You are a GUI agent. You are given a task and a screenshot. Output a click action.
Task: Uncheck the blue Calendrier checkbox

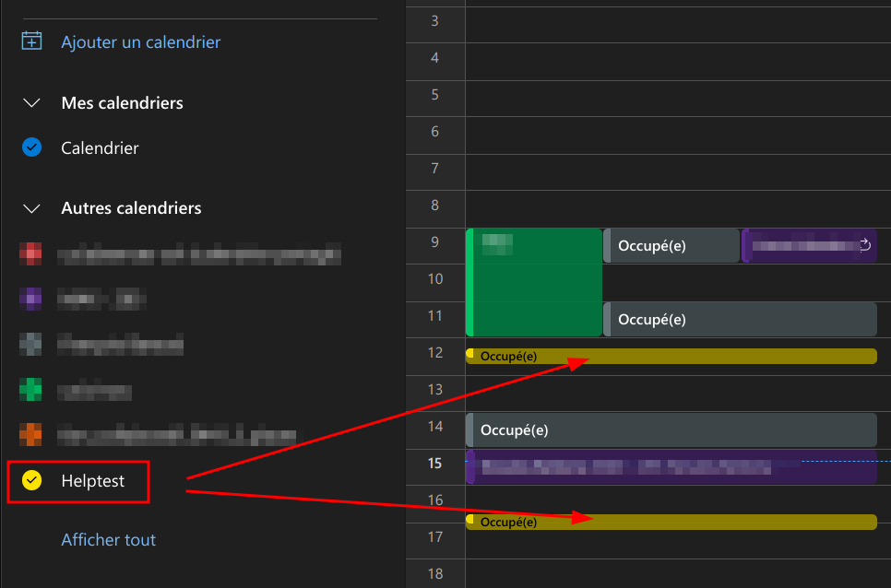pyautogui.click(x=31, y=147)
